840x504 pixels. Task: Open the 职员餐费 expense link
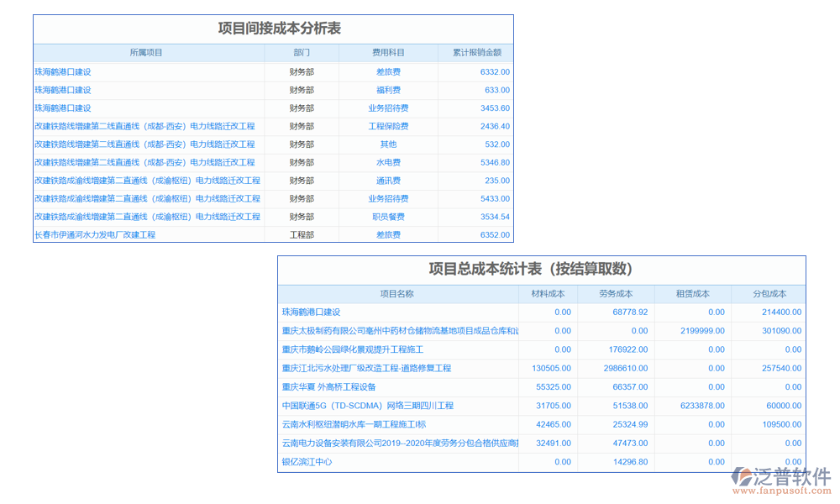pos(388,217)
